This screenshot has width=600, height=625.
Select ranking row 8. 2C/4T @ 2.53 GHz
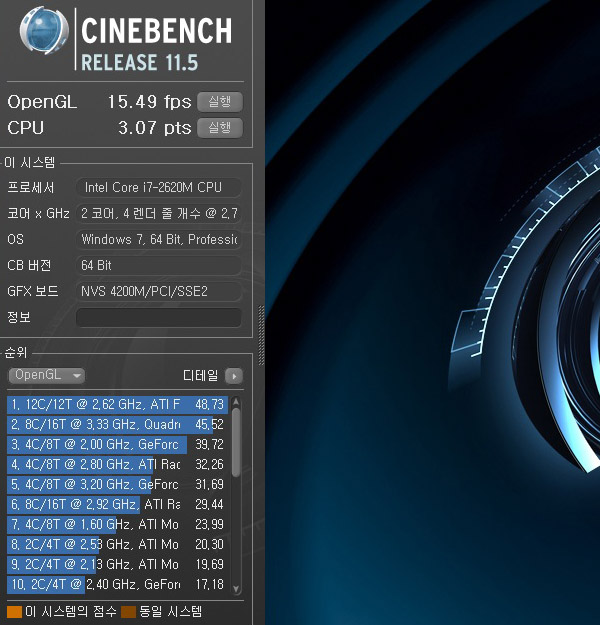pos(118,544)
